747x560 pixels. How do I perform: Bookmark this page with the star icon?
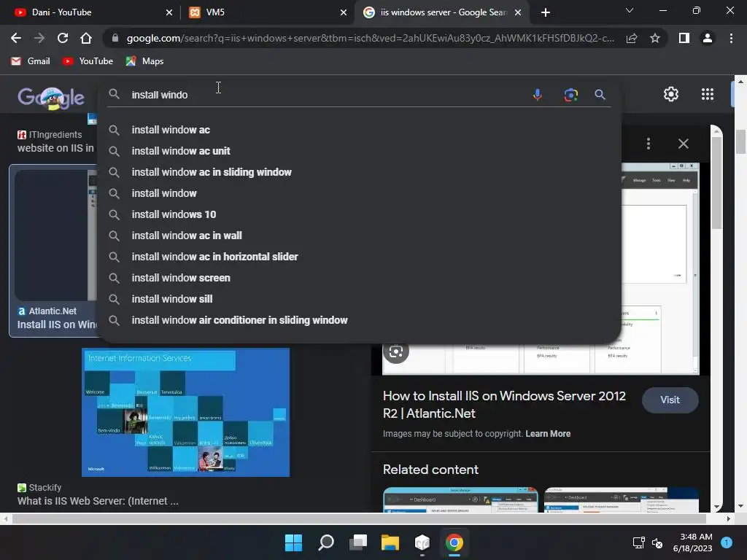tap(655, 38)
